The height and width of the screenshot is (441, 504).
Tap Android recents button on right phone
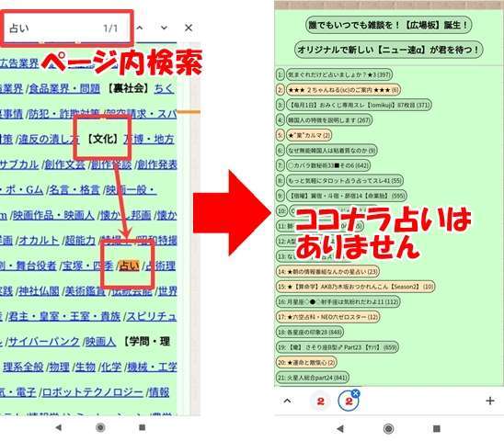pos(437,428)
